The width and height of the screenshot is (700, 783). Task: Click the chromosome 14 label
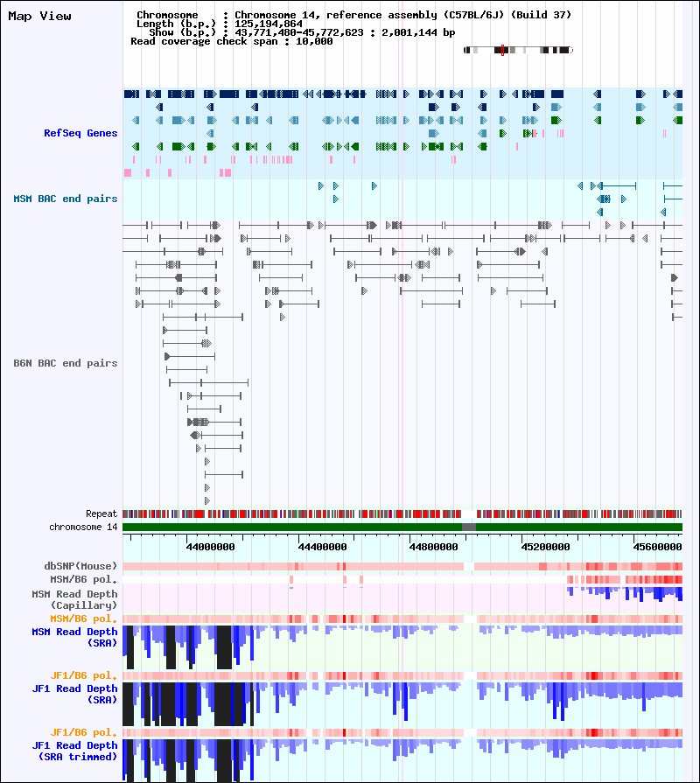[x=83, y=527]
